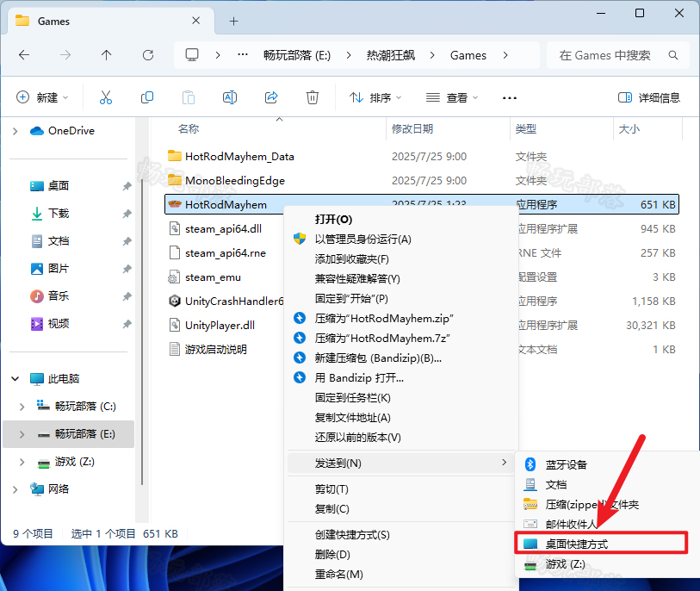
Task: Click the This PC monitor icon in address bar
Action: [192, 55]
